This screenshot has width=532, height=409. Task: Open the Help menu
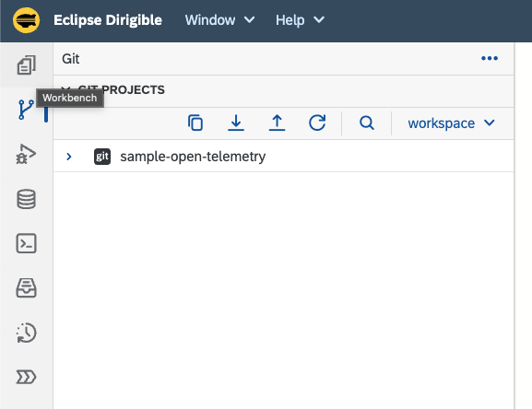tap(300, 20)
